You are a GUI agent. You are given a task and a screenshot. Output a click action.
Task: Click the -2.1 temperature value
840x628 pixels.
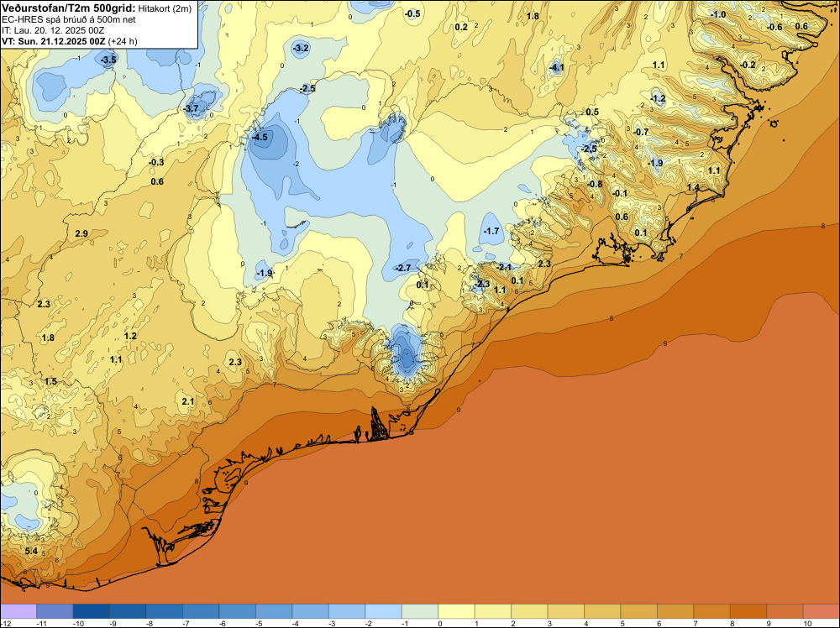pos(504,267)
